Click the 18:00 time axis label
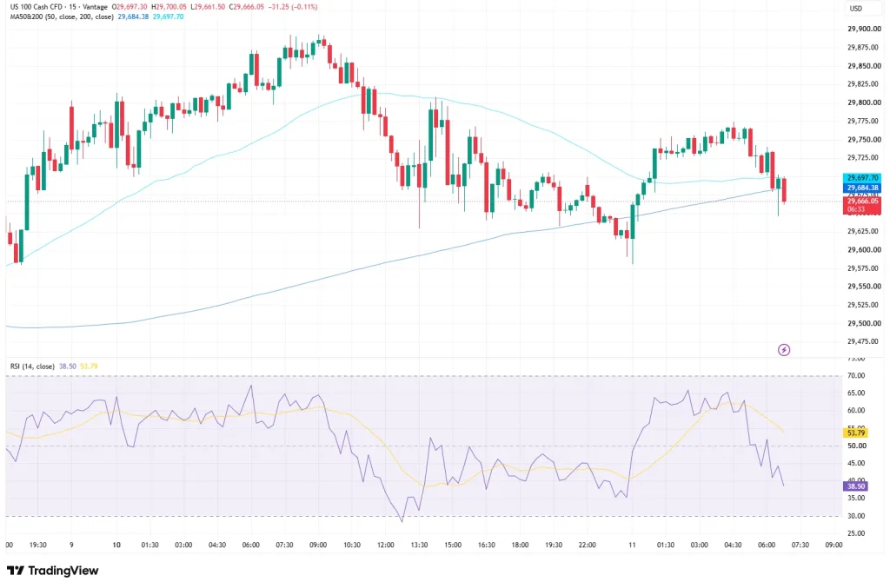The image size is (890, 588). click(520, 545)
